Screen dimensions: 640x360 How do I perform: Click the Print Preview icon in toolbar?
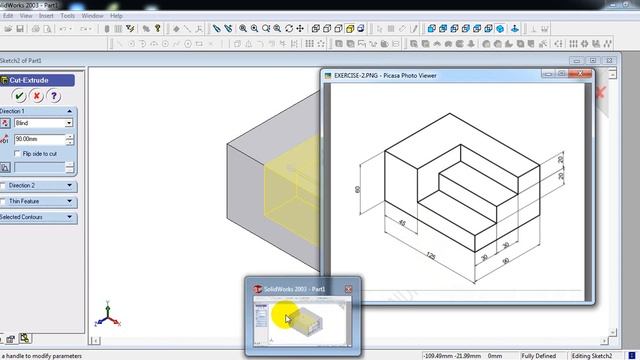point(47,29)
